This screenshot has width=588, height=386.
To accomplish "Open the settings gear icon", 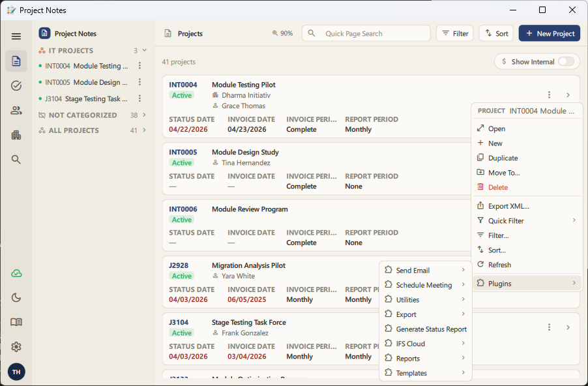I will 16,347.
